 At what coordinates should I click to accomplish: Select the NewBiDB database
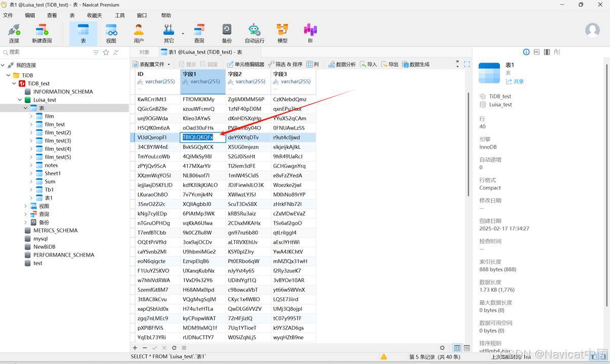click(45, 247)
